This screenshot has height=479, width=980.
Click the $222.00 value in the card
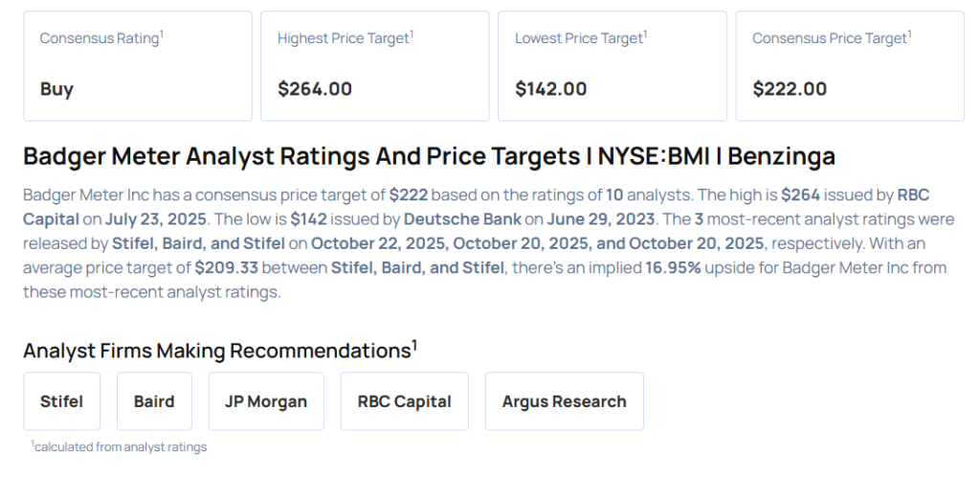click(790, 89)
